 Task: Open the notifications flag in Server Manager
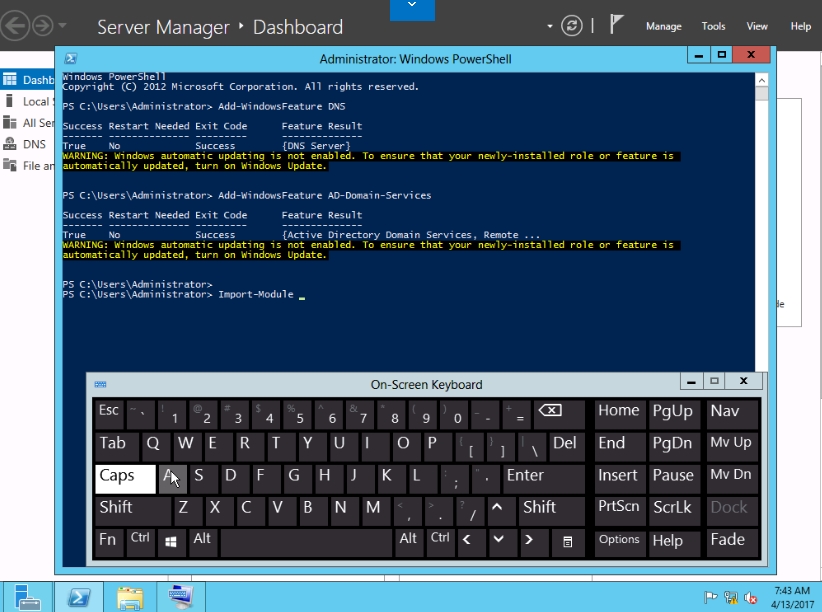617,26
